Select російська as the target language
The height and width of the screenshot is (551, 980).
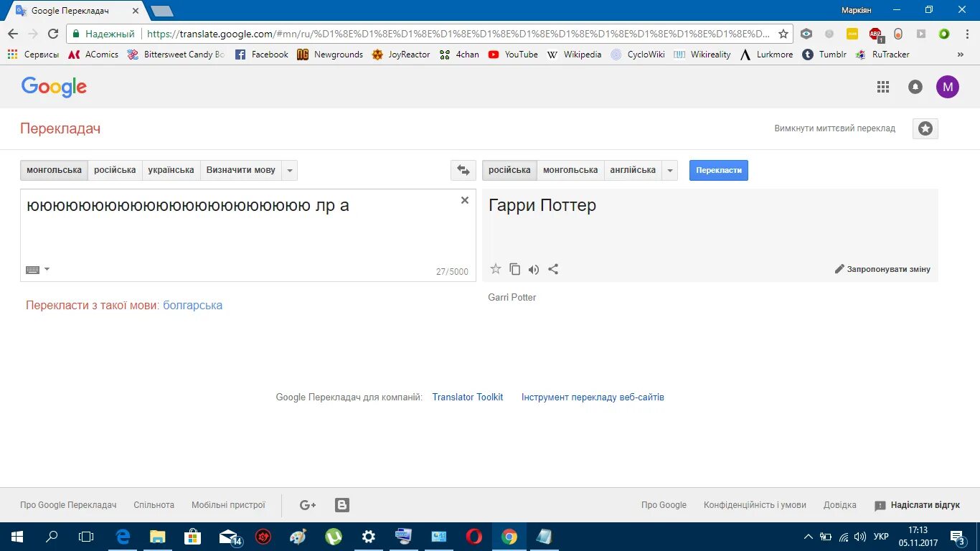(509, 170)
